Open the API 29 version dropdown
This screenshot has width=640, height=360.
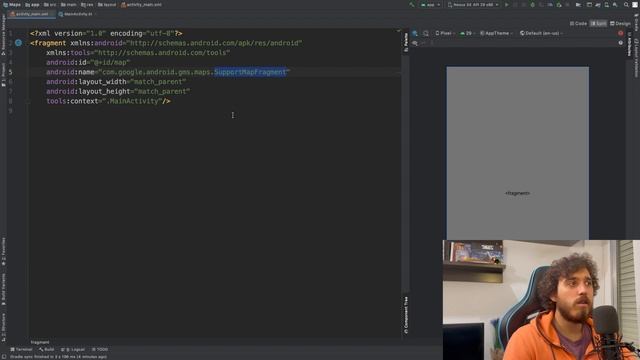coord(467,33)
